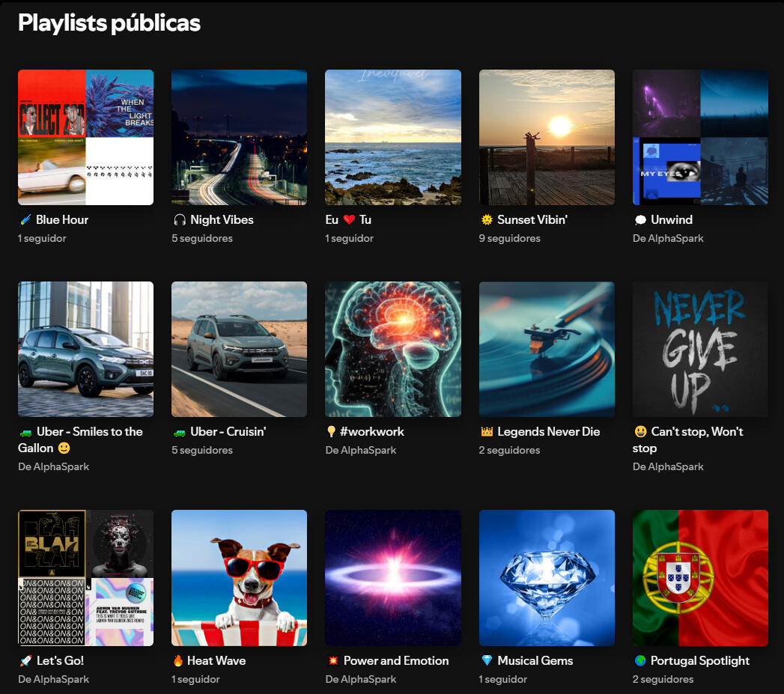Image resolution: width=784 pixels, height=694 pixels.
Task: Click the Night Vibes playlist title text
Action: click(x=222, y=220)
